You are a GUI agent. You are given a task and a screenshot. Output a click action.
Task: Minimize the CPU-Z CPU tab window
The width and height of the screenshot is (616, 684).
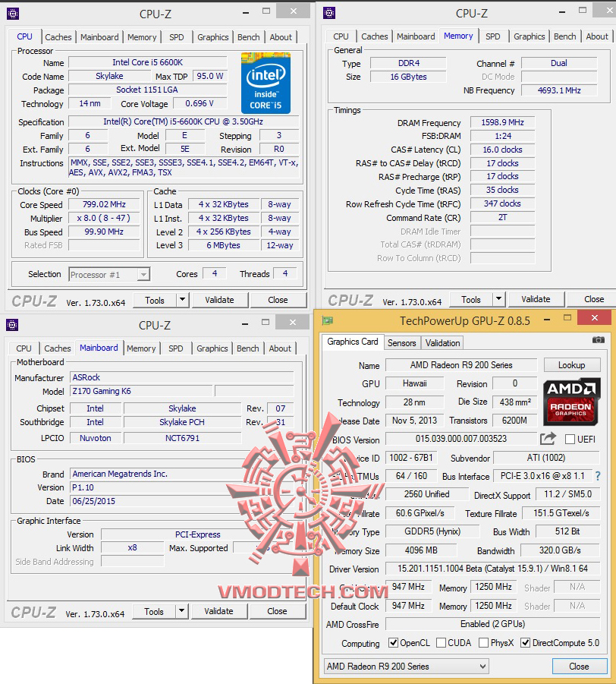(246, 14)
